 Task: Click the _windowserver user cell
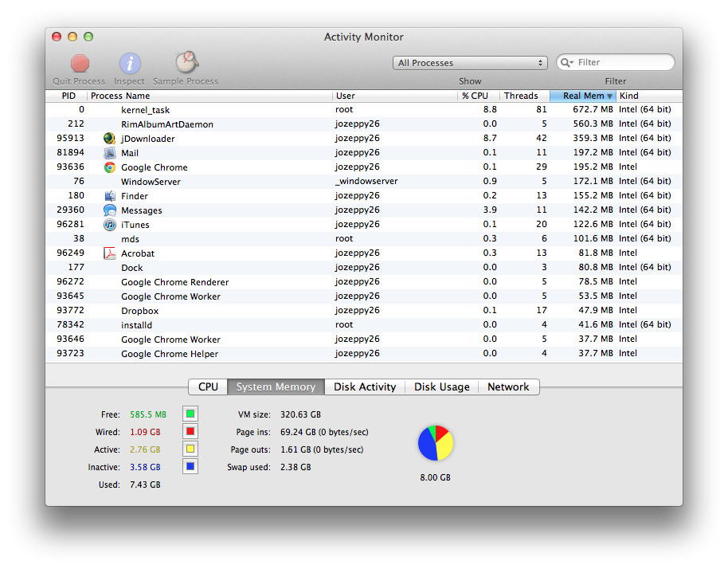366,181
